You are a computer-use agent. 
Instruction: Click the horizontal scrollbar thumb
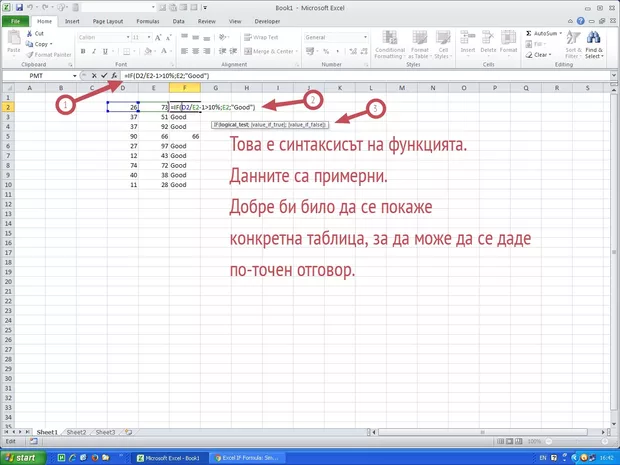482,432
